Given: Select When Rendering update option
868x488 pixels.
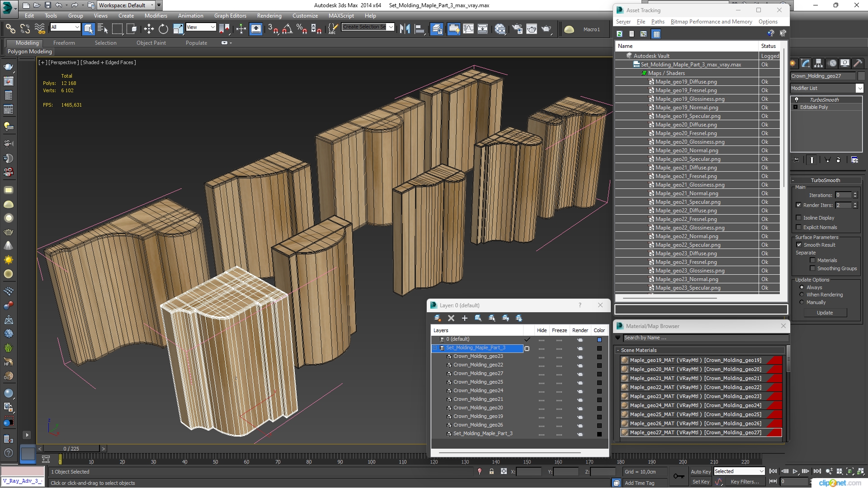Looking at the screenshot, I should pos(802,295).
